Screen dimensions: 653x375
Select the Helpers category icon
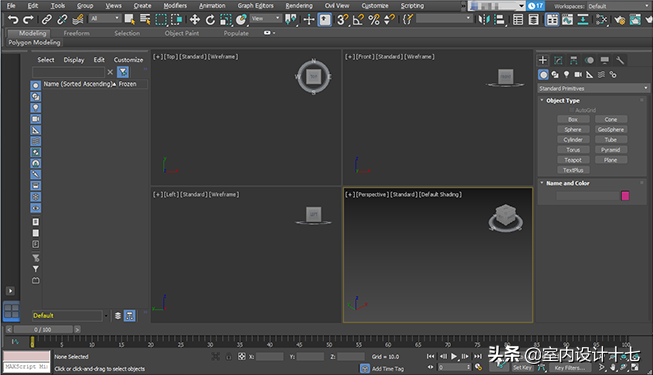pos(589,75)
